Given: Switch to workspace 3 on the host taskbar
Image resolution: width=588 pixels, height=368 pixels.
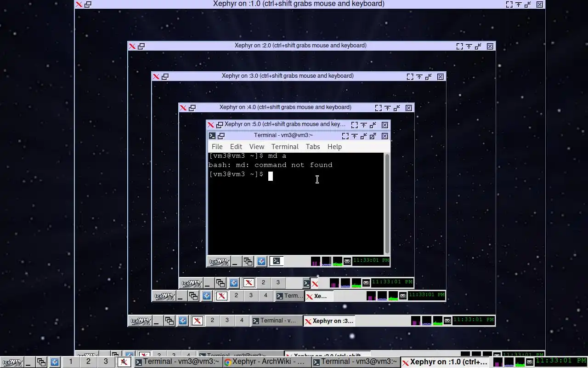Looking at the screenshot, I should pos(106,362).
